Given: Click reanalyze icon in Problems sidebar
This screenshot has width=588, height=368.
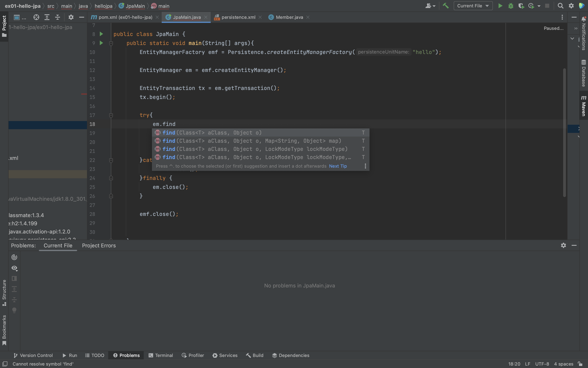Looking at the screenshot, I should point(14,257).
